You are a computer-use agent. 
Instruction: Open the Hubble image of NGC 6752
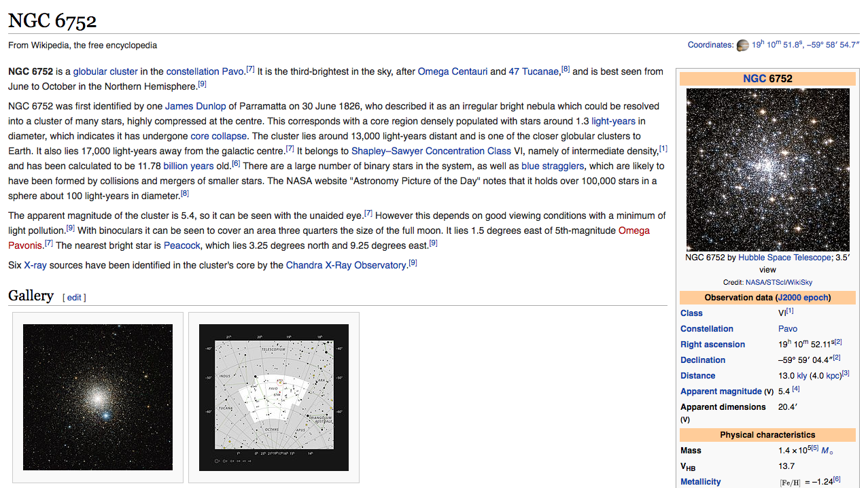[767, 169]
